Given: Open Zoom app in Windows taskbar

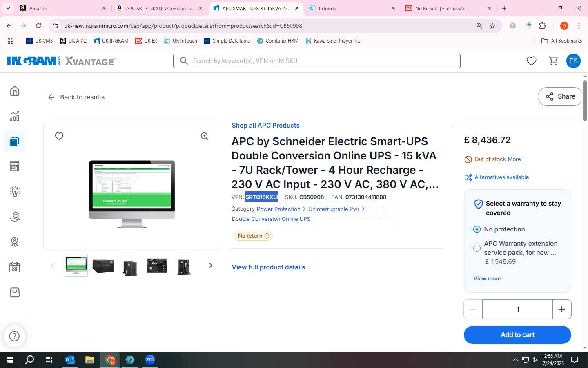Looking at the screenshot, I should pos(150,360).
